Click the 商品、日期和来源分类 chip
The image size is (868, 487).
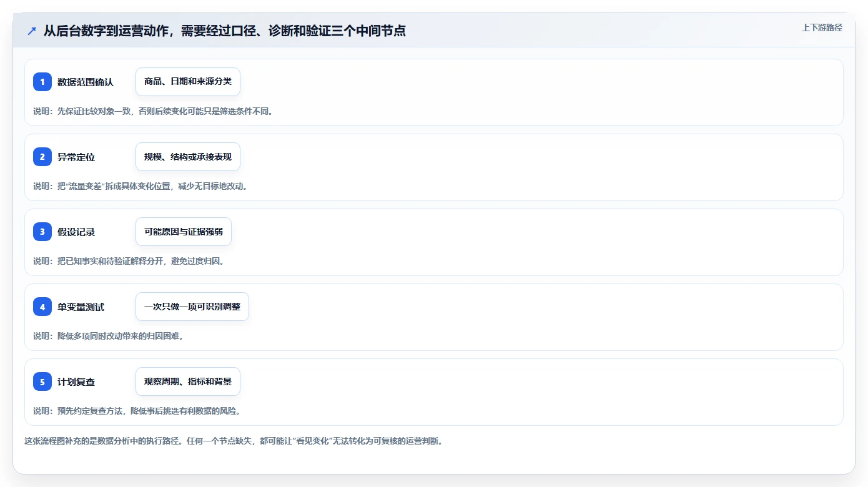coord(188,82)
